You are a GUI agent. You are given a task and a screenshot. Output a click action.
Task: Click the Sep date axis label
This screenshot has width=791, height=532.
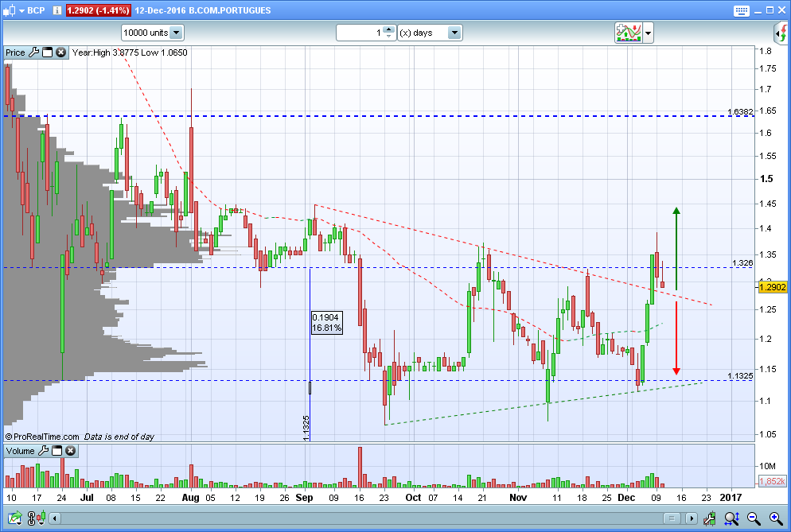[304, 498]
